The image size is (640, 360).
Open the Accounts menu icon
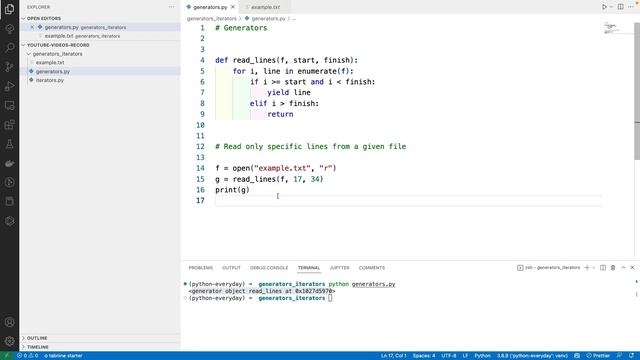tap(9, 322)
